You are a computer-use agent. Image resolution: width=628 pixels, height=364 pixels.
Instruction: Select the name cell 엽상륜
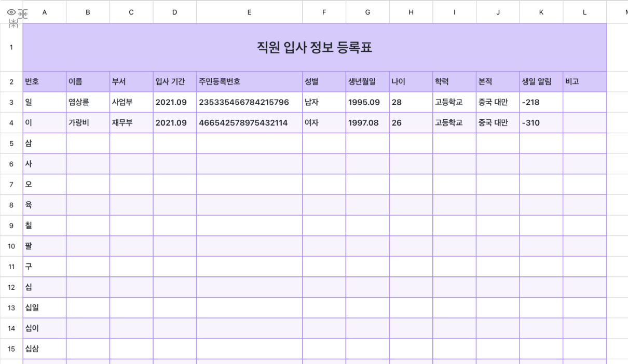coord(88,102)
